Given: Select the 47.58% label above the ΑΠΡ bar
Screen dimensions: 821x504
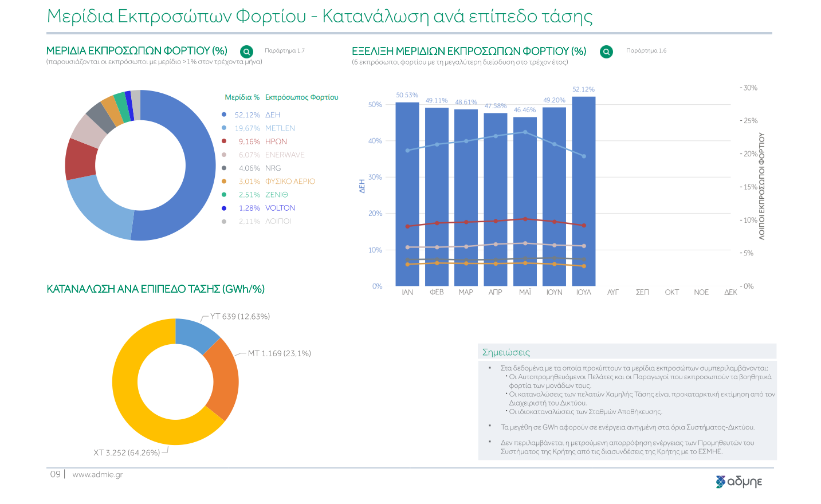Looking at the screenshot, I should pyautogui.click(x=496, y=106).
